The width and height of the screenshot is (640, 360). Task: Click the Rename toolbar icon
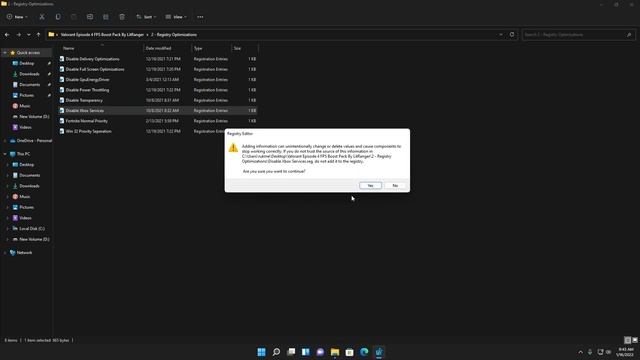point(90,17)
